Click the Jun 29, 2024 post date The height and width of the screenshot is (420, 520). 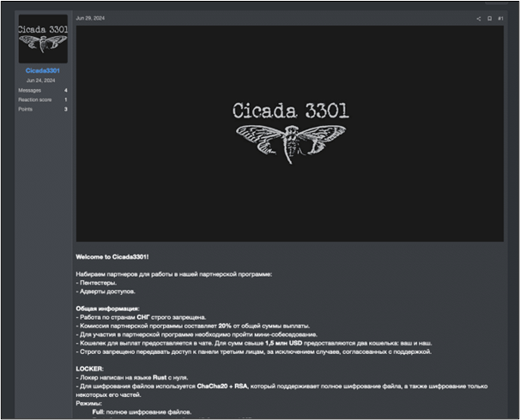point(90,18)
